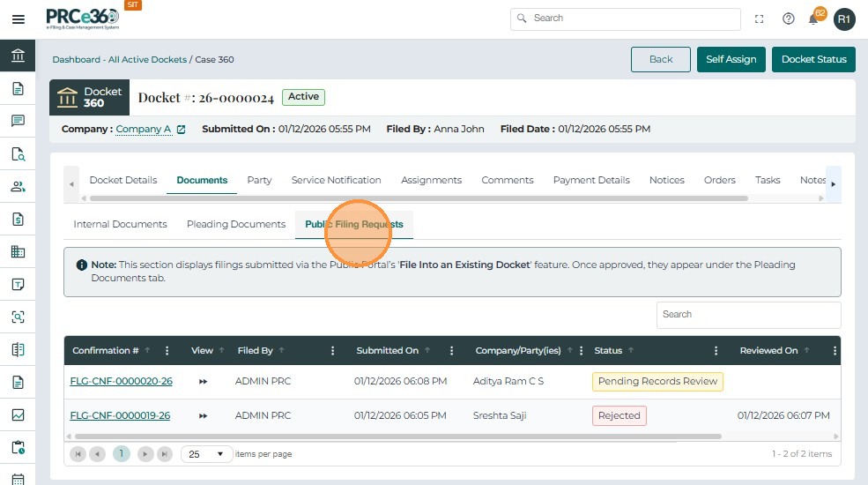Viewport: 868px width, 485px height.
Task: Open Confirmation # column options menu
Action: point(167,350)
